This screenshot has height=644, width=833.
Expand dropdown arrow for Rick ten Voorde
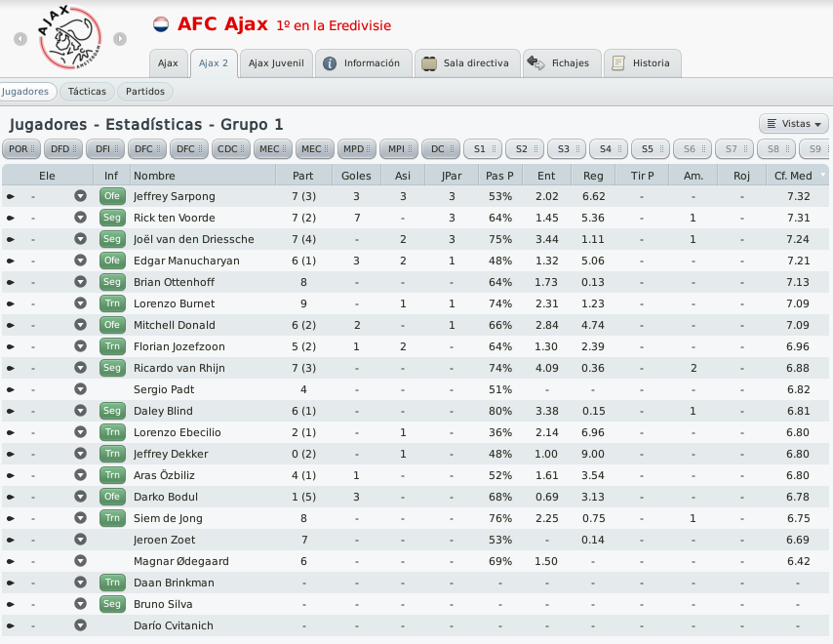tap(80, 218)
